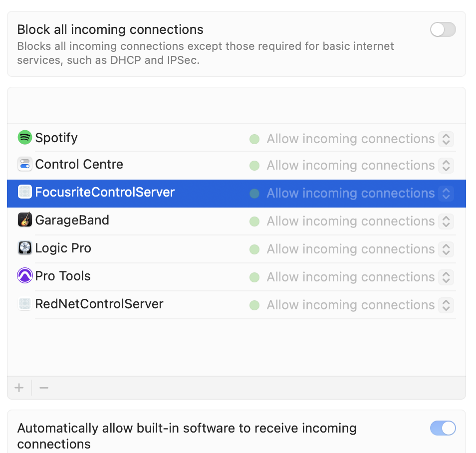This screenshot has height=453, width=476.
Task: Click the RedNetControlServer connection stepper
Action: point(446,305)
